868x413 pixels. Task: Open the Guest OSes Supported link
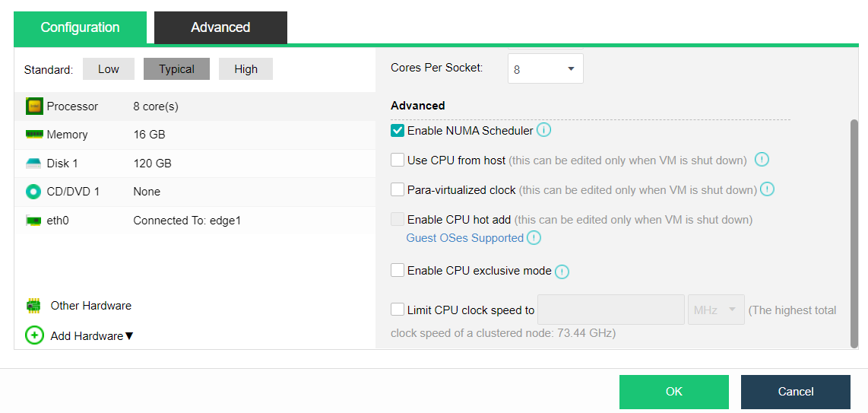click(x=465, y=238)
